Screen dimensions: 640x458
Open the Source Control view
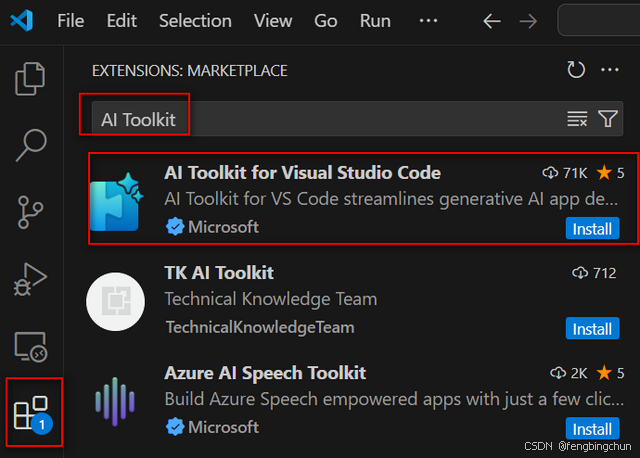pos(30,212)
